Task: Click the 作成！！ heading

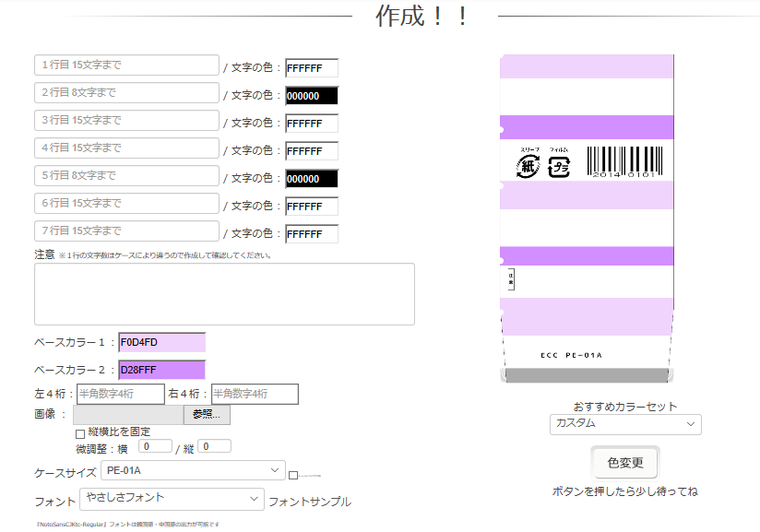Action: click(x=422, y=17)
